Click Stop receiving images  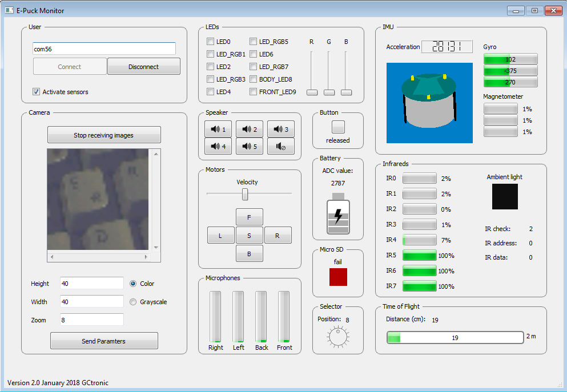tap(104, 135)
